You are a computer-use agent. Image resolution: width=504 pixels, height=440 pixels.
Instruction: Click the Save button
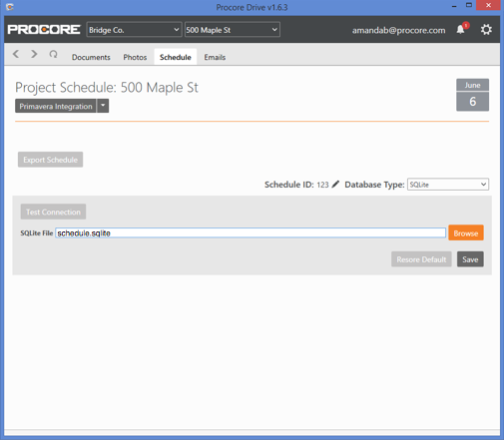point(470,259)
